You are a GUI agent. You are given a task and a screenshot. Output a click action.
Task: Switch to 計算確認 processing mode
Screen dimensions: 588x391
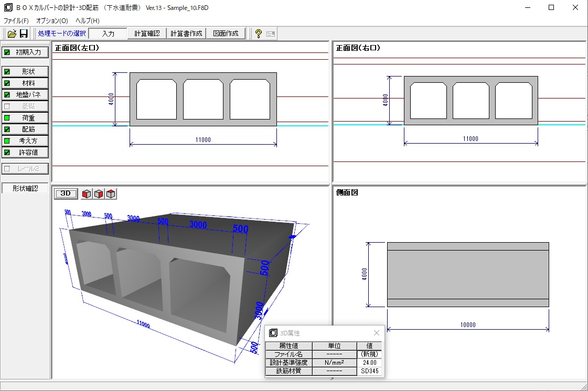[x=147, y=34]
